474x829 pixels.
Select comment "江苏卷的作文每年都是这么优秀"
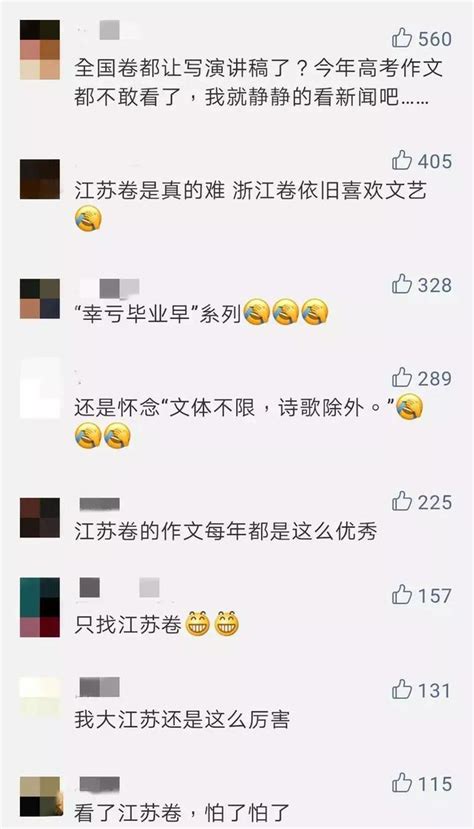click(x=226, y=531)
